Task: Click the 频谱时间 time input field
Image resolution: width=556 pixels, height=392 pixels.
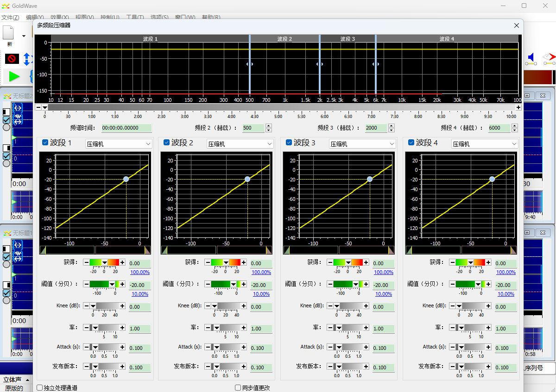Action: [126, 128]
